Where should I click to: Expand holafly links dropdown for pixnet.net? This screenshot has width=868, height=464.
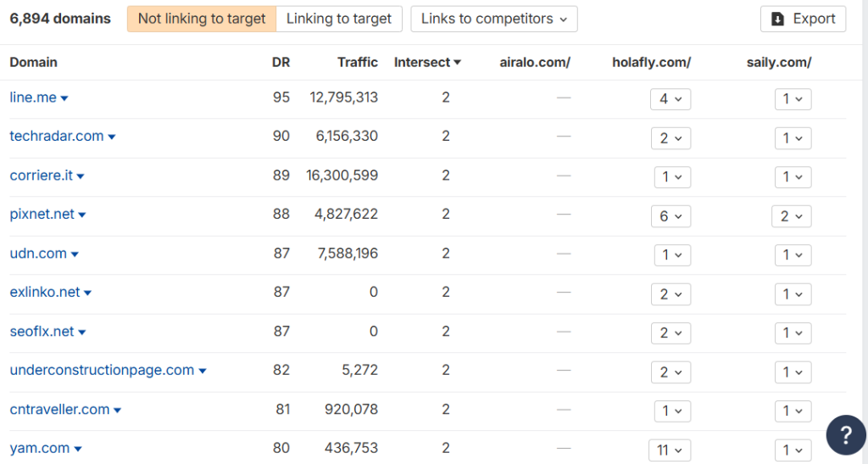pos(670,216)
